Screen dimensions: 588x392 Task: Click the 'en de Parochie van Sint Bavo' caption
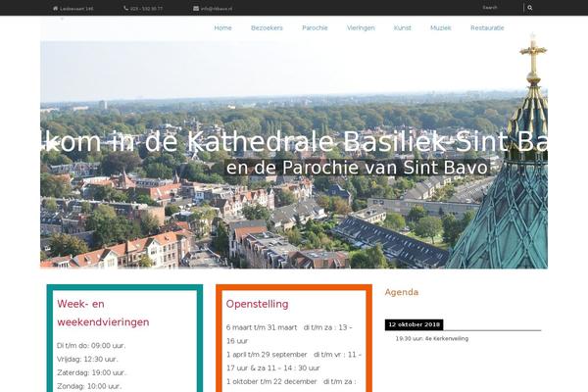click(x=357, y=168)
